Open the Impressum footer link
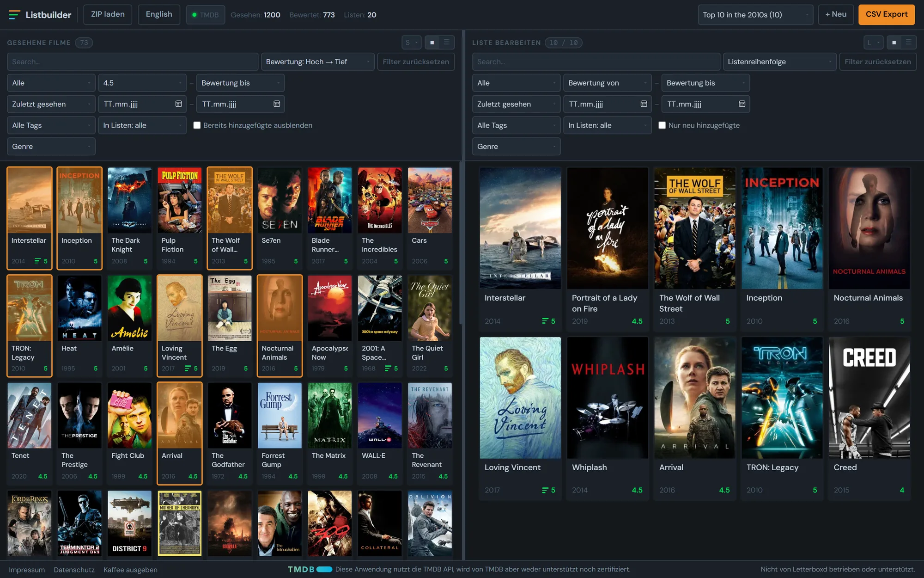Image resolution: width=924 pixels, height=578 pixels. 27,570
